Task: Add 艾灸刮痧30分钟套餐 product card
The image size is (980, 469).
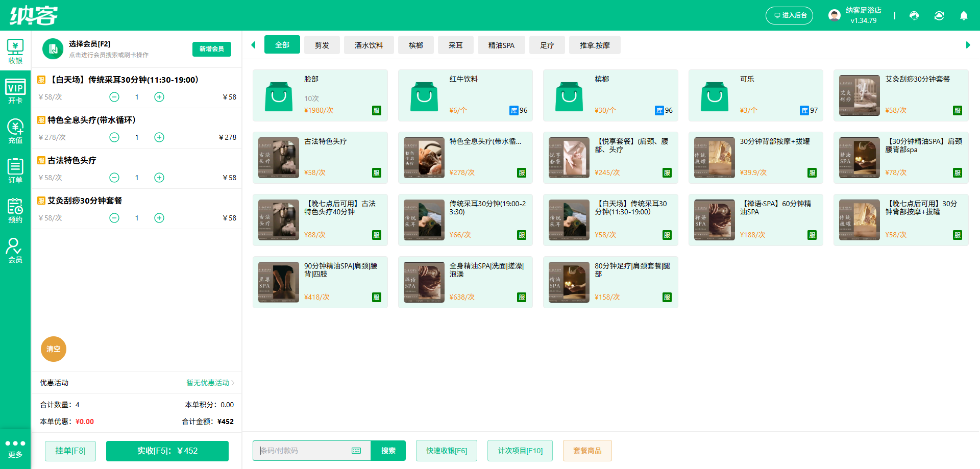Action: 901,95
